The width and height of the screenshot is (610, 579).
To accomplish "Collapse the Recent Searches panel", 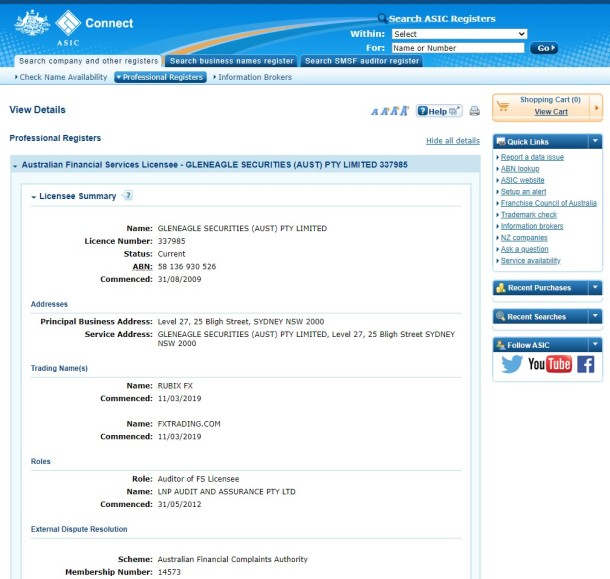I will pos(595,317).
